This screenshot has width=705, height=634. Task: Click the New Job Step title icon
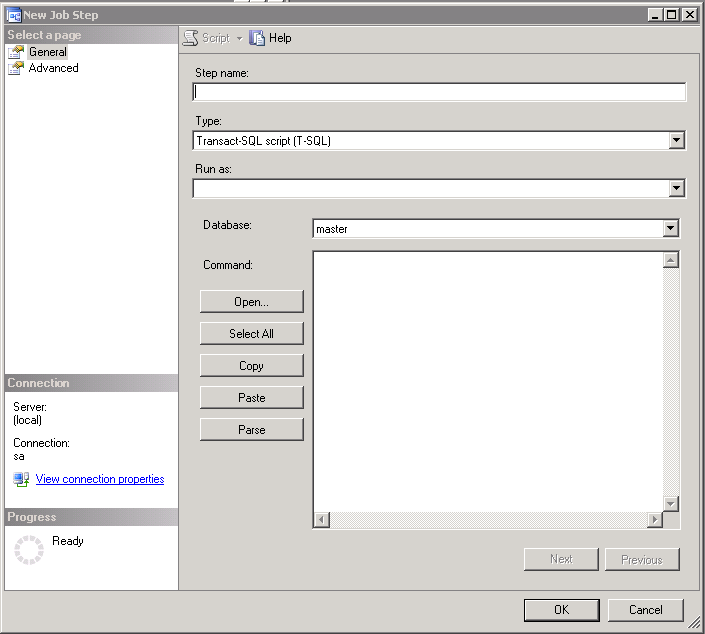pyautogui.click(x=14, y=15)
